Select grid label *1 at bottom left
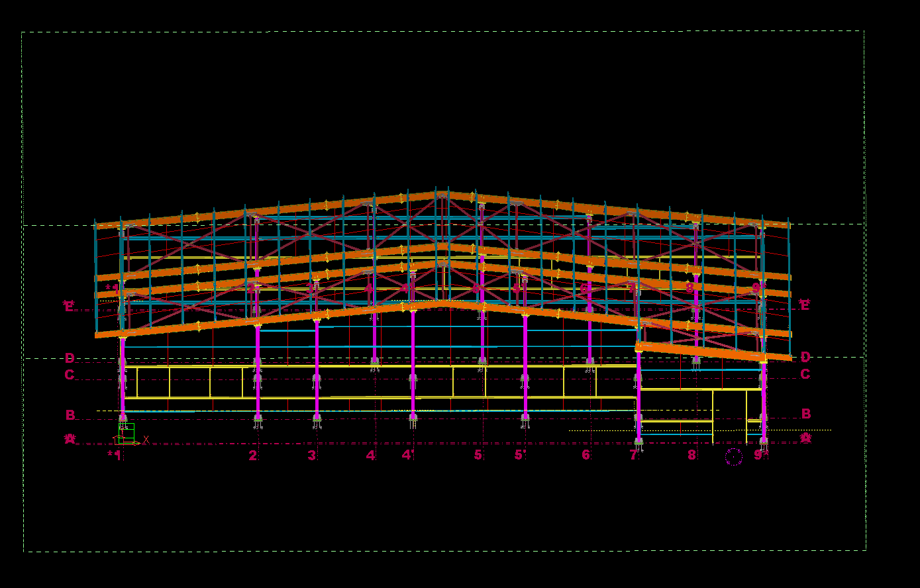Screen dimensions: 920x588 click(116, 456)
